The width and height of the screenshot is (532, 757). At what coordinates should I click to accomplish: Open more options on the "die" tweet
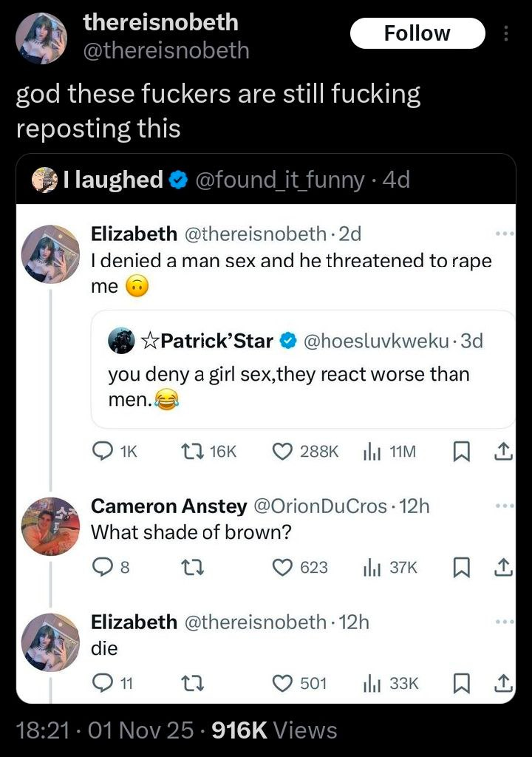504,622
